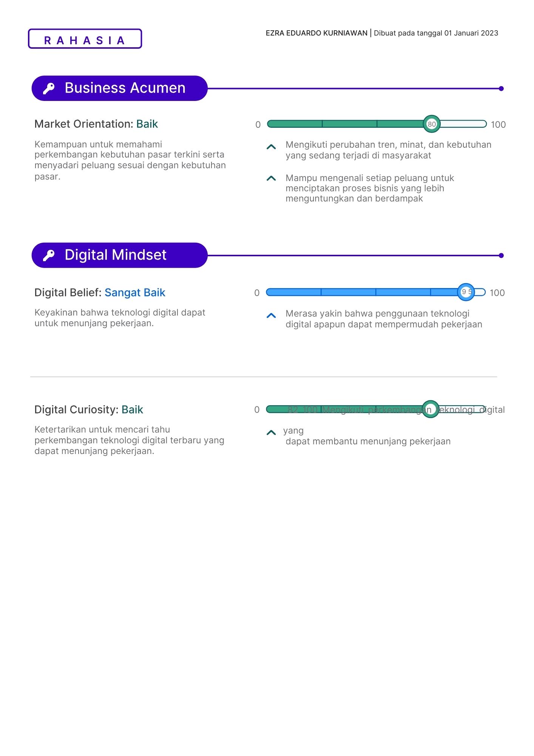Click the date text '01 Januari 2023'
The image size is (534, 756).
pos(471,33)
